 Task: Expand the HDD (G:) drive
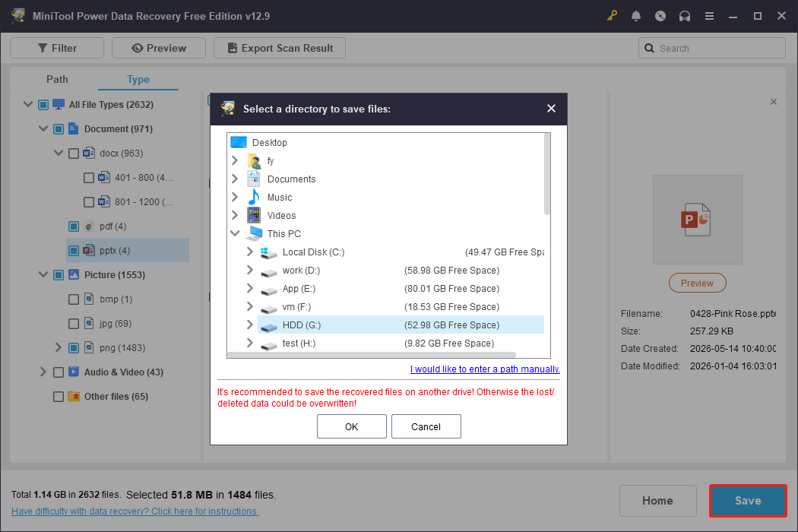249,325
